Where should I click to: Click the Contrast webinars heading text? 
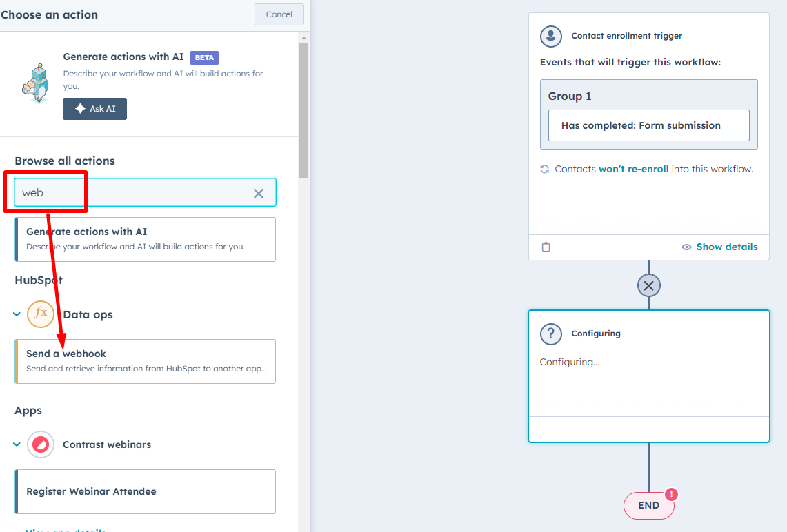(x=107, y=444)
